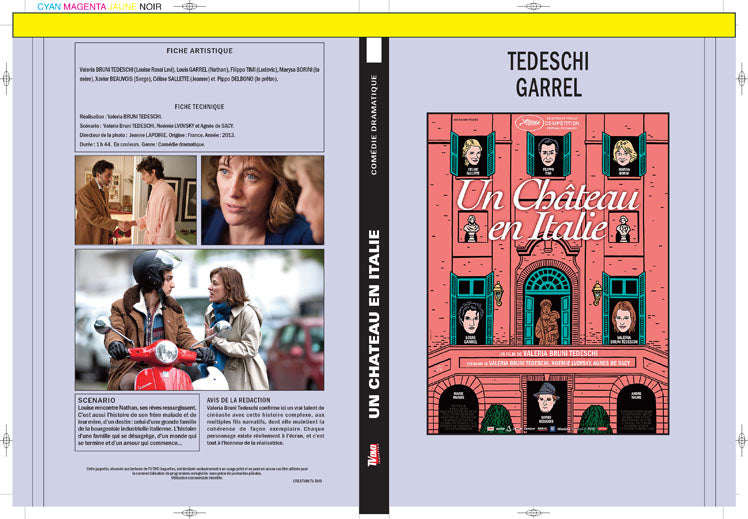Click the FICHE ARTISTIQUE heading

199,51
